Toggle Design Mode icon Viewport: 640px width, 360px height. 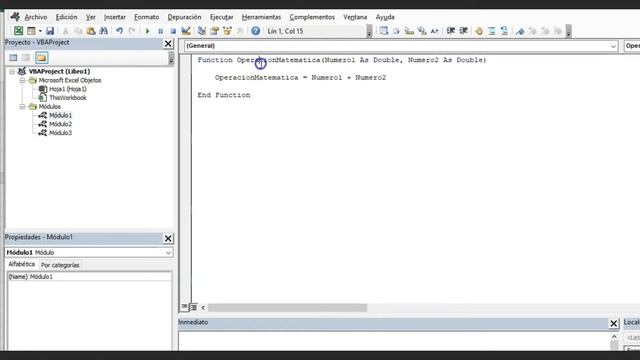point(186,31)
